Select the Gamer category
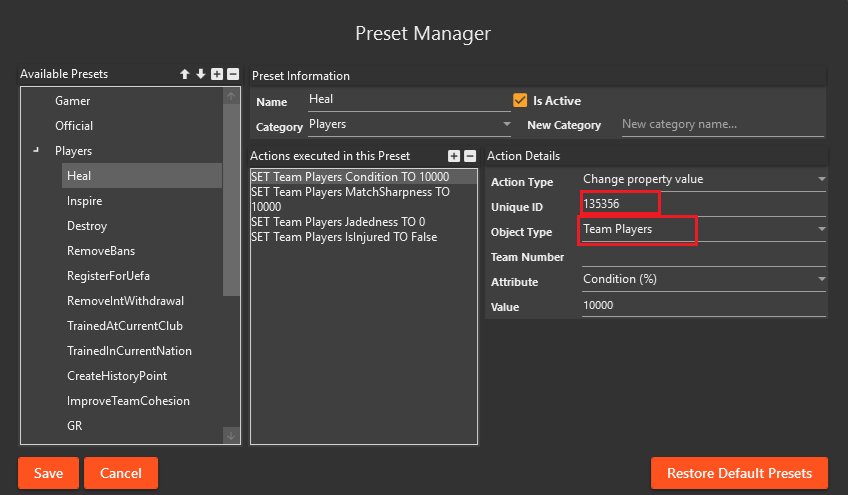Image resolution: width=848 pixels, height=495 pixels. (73, 101)
